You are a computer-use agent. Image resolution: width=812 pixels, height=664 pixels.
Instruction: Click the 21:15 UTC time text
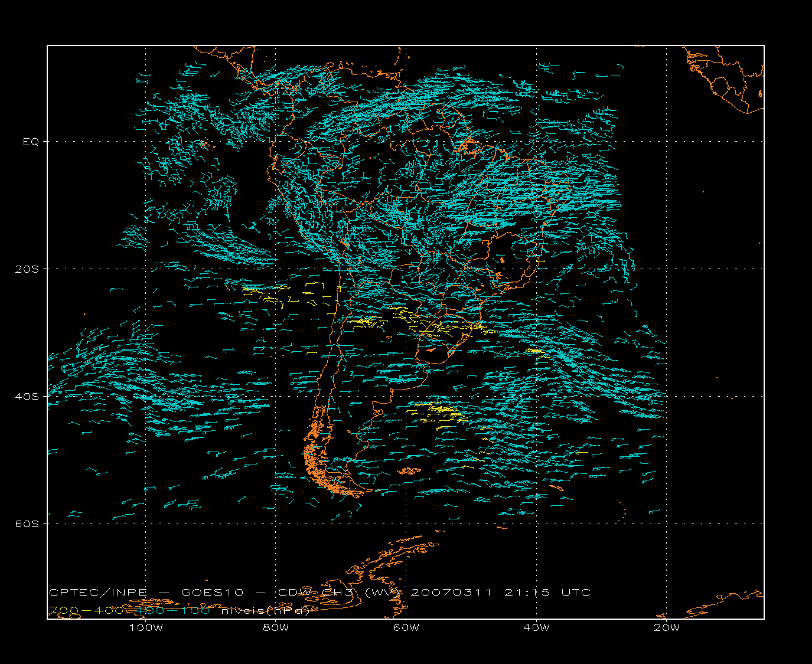(547, 592)
